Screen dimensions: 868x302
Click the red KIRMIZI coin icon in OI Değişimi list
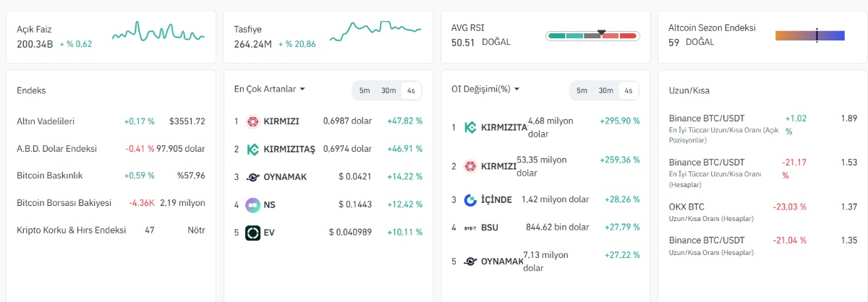(x=470, y=166)
